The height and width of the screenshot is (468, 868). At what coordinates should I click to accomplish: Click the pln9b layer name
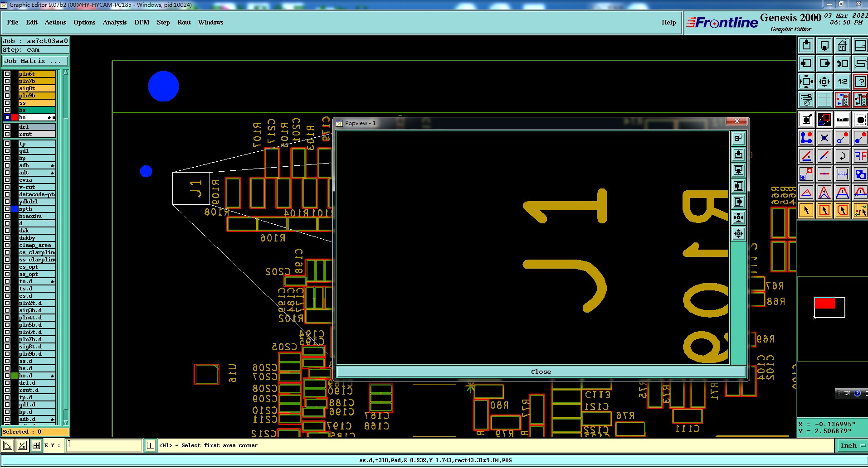(37, 96)
